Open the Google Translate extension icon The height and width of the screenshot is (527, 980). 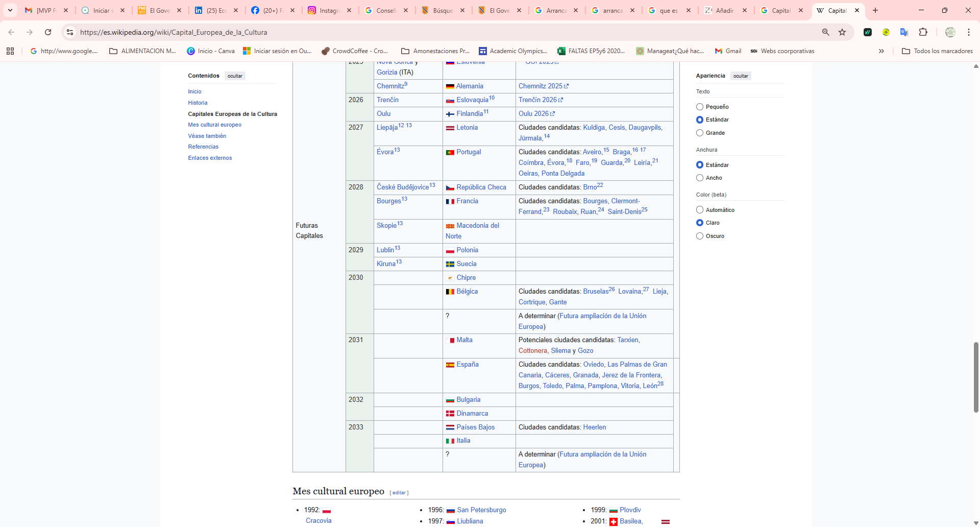click(904, 32)
